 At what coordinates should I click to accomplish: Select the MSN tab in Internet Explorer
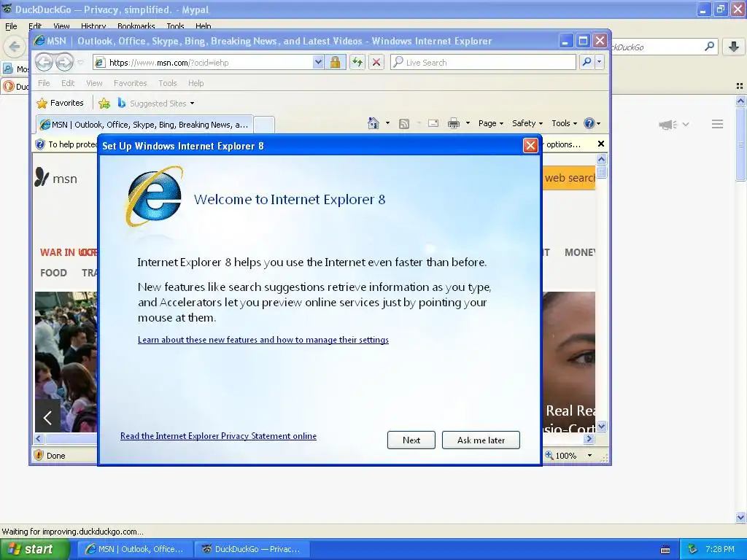pyautogui.click(x=145, y=125)
